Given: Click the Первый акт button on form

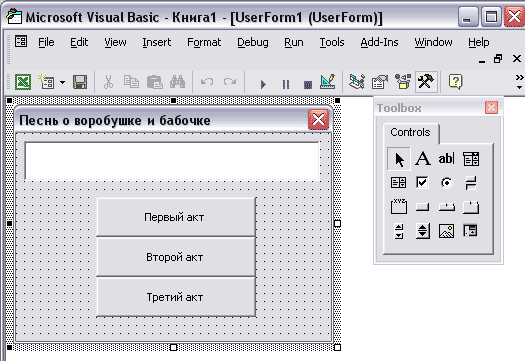Looking at the screenshot, I should point(176,217).
